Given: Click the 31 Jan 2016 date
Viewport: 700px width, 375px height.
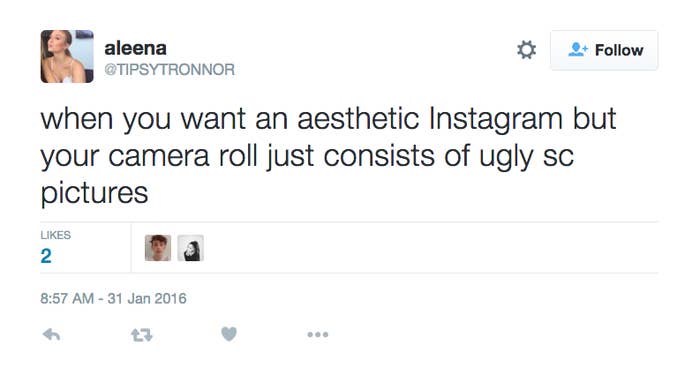Looking at the screenshot, I should coord(147,298).
